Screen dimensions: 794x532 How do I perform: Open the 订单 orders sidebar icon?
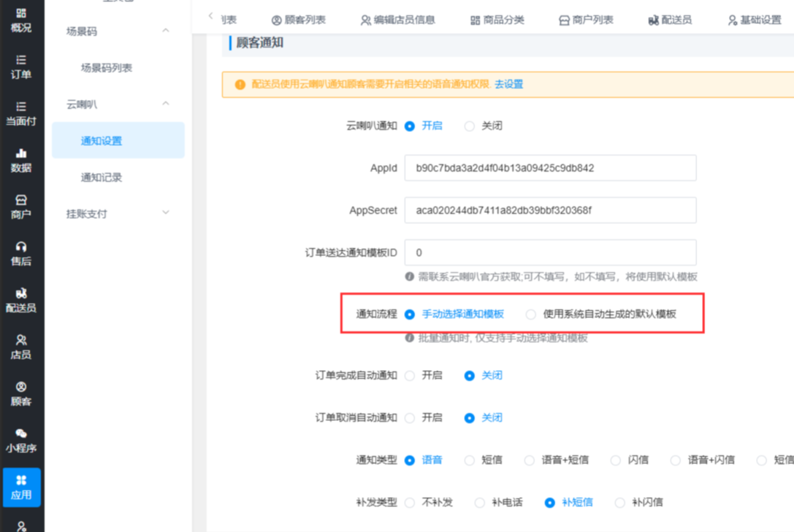tap(20, 66)
